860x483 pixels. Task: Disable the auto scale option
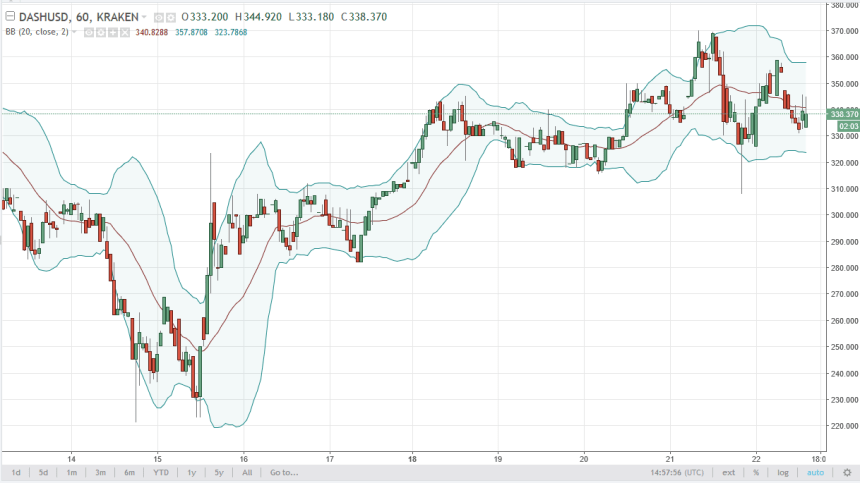(815, 472)
